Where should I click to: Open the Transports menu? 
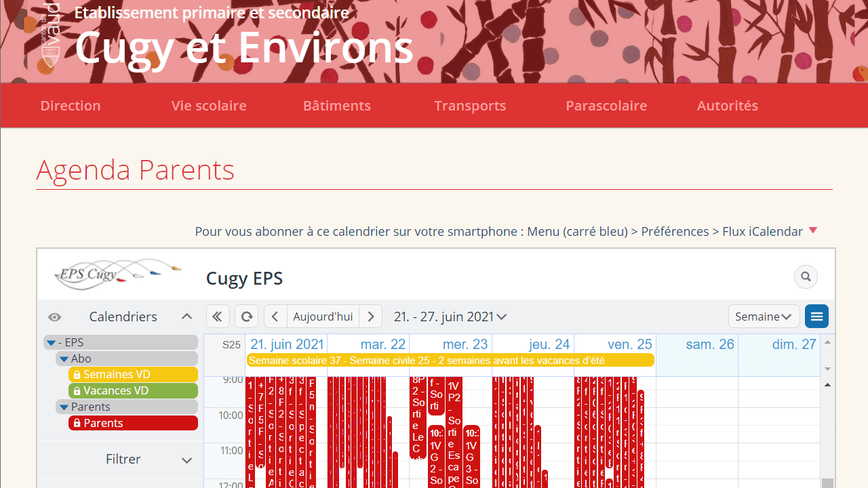[x=470, y=106]
